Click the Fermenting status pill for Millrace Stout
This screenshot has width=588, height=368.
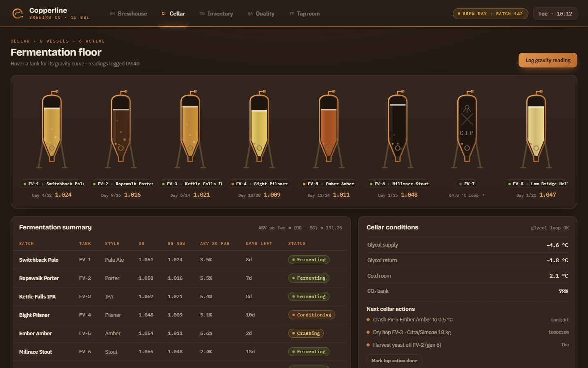click(x=309, y=352)
